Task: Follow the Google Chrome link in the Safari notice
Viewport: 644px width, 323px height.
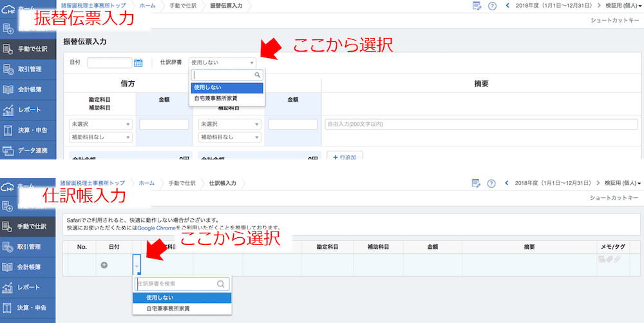Action: click(x=156, y=228)
